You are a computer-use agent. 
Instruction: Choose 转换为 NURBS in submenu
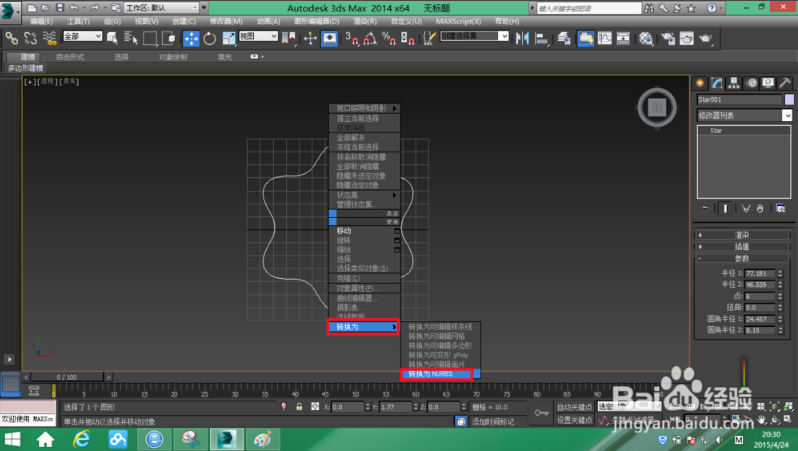pyautogui.click(x=437, y=374)
